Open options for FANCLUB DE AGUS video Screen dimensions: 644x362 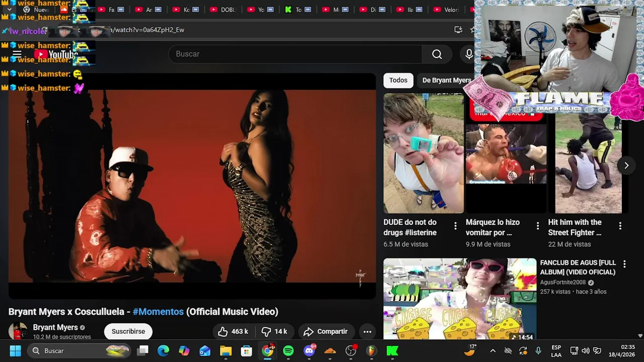624,264
